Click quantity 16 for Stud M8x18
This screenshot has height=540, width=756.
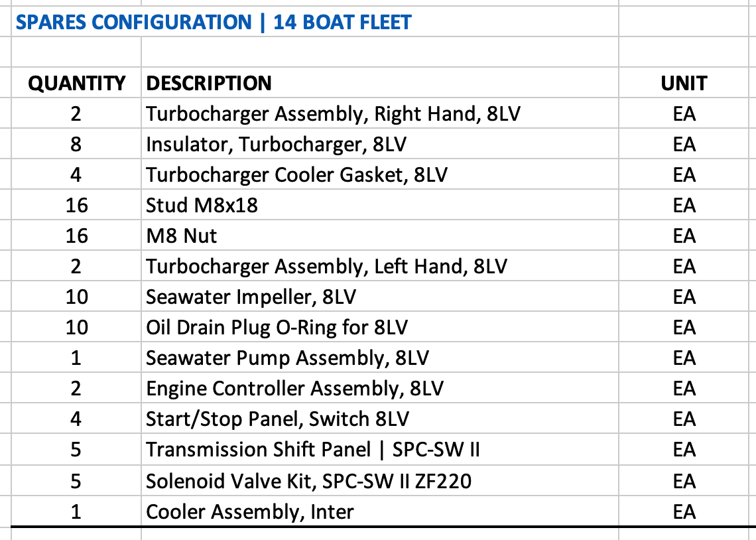(76, 205)
